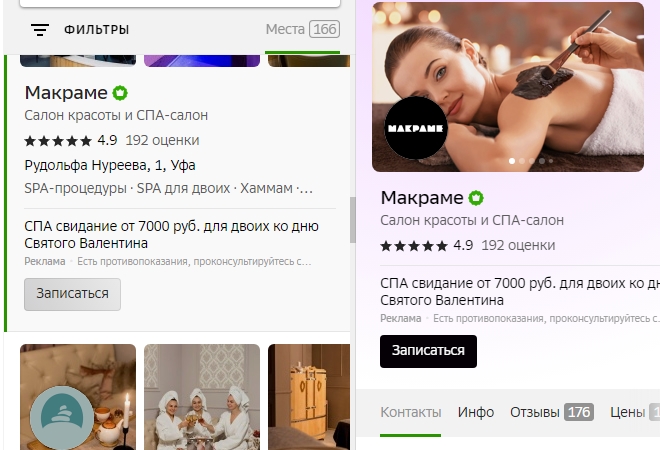
Task: Click the results list scrollbar handle
Action: (x=352, y=220)
